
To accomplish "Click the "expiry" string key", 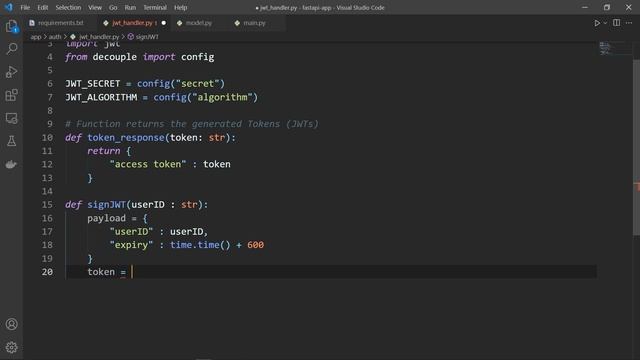I will (131, 245).
